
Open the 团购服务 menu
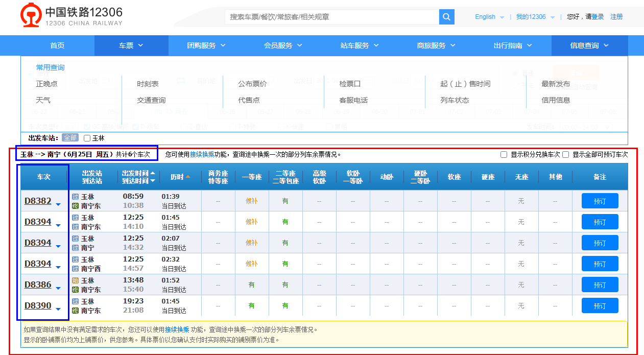(x=206, y=45)
